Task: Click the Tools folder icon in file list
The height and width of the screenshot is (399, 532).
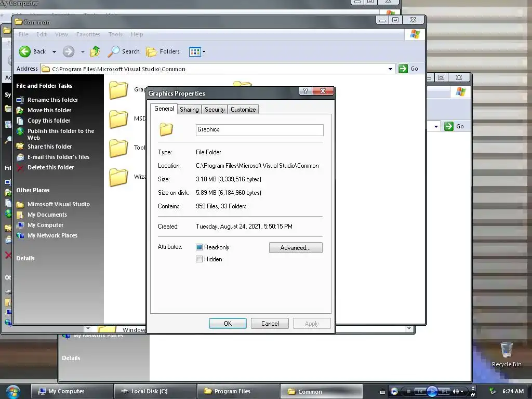Action: pos(118,148)
